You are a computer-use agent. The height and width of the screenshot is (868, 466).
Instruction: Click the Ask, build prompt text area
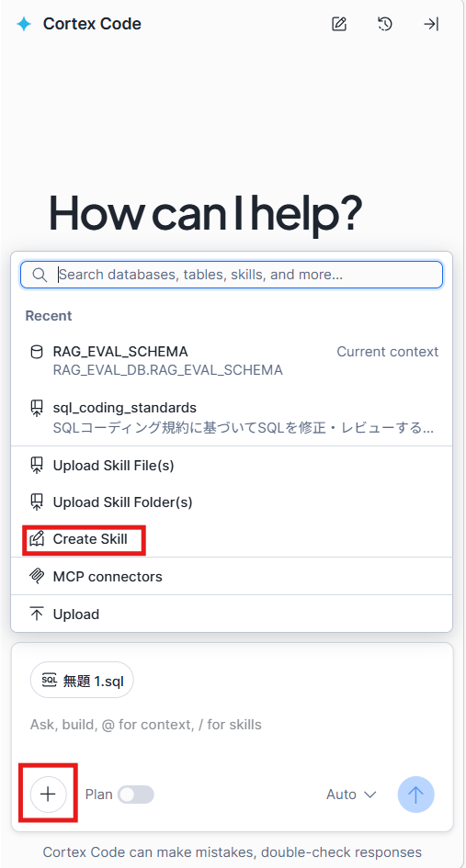(232, 725)
